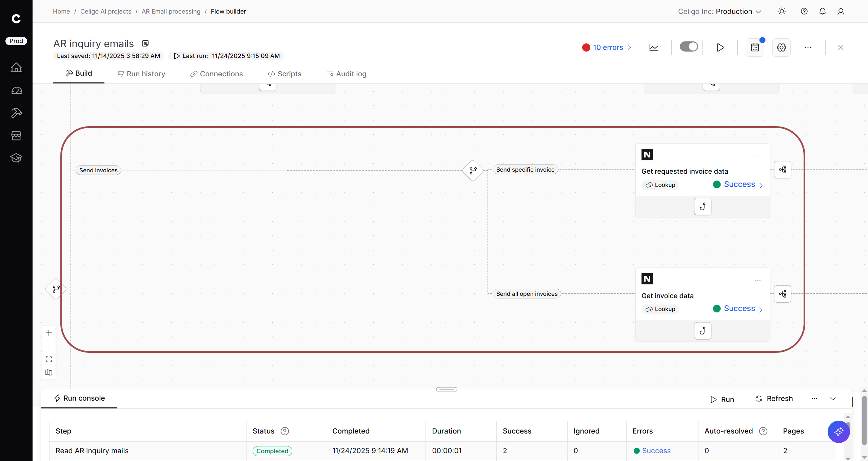Click the console resize drag handle
This screenshot has height=461, width=868.
[x=447, y=389]
